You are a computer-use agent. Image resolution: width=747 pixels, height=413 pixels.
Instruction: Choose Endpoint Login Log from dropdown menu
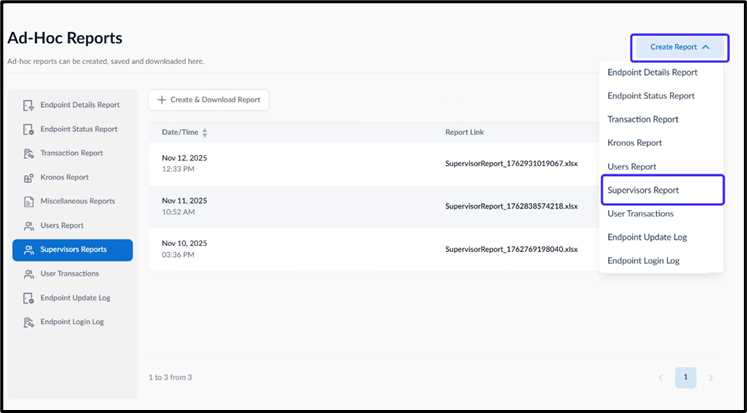coord(661,261)
